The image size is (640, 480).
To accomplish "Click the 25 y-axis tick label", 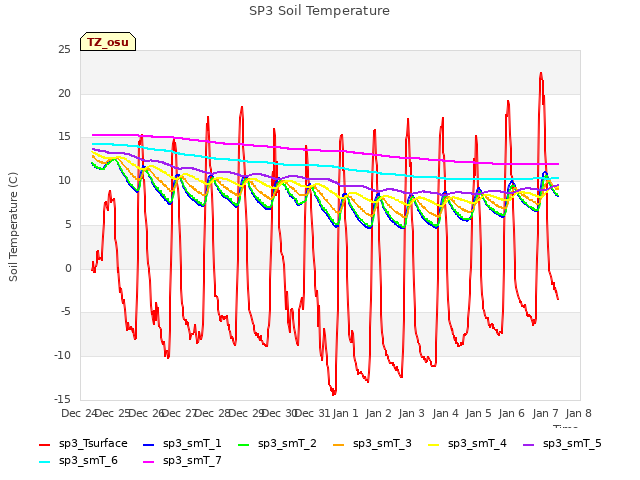I will [x=64, y=50].
